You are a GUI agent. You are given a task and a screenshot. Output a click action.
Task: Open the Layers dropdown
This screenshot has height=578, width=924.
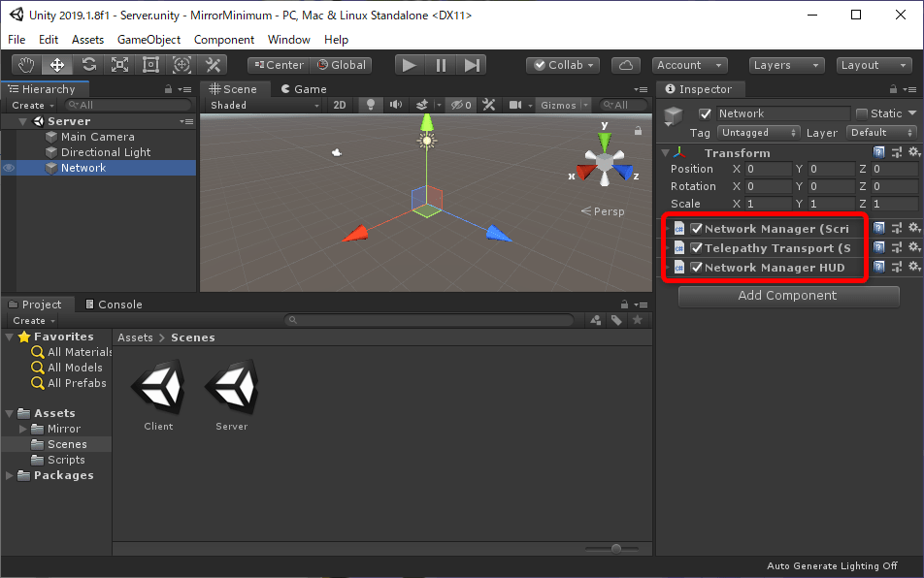(786, 65)
